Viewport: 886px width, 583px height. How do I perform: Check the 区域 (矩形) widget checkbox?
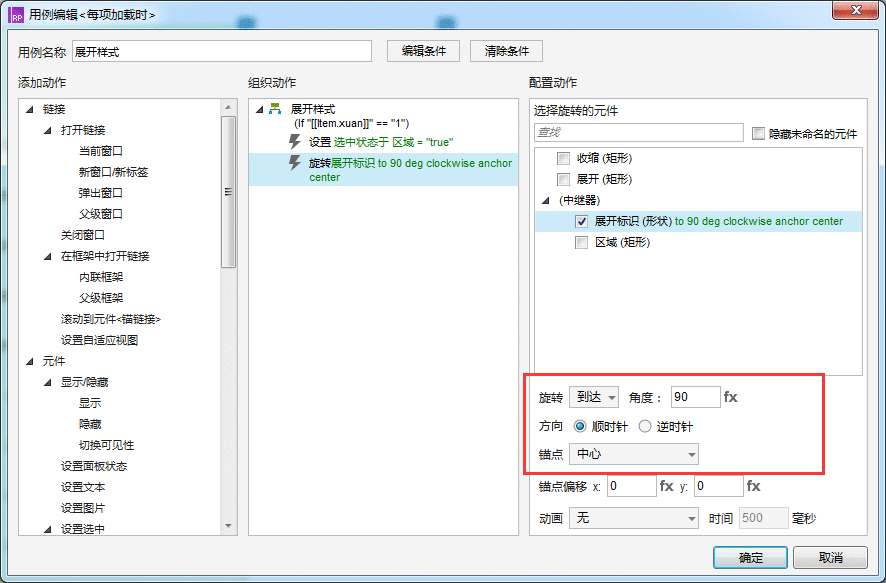click(581, 242)
